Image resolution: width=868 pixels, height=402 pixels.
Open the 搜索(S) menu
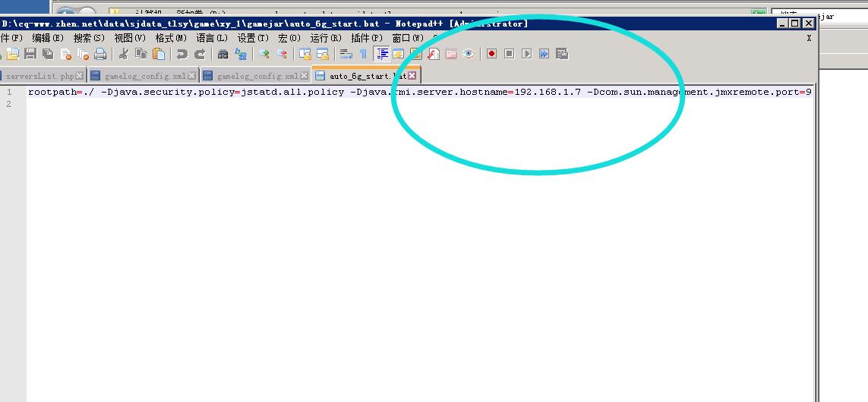[x=88, y=38]
